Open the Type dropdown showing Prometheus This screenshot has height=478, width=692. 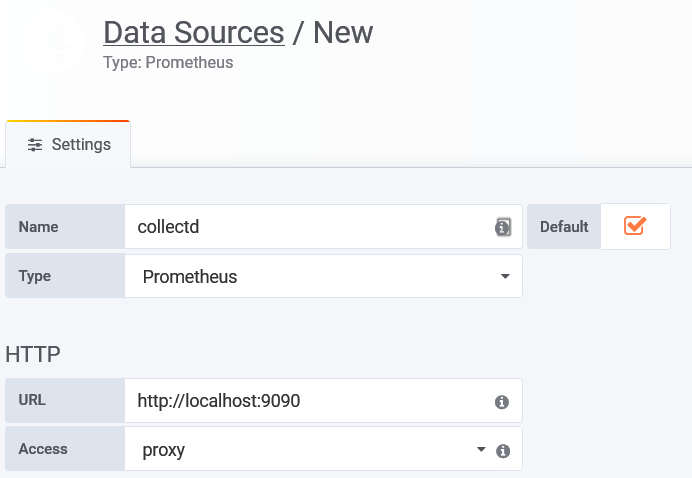pos(323,276)
